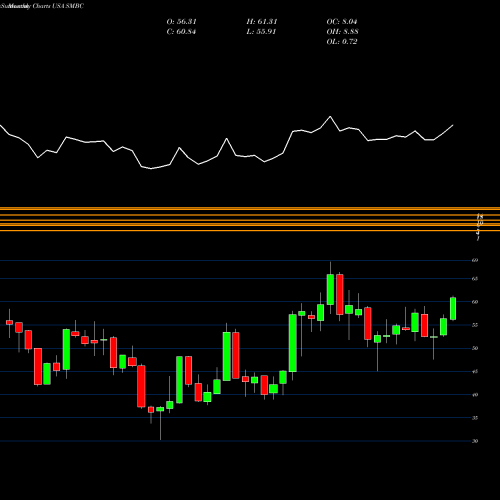Click the 65 price axis label
This screenshot has height=500, width=500.
click(x=475, y=279)
